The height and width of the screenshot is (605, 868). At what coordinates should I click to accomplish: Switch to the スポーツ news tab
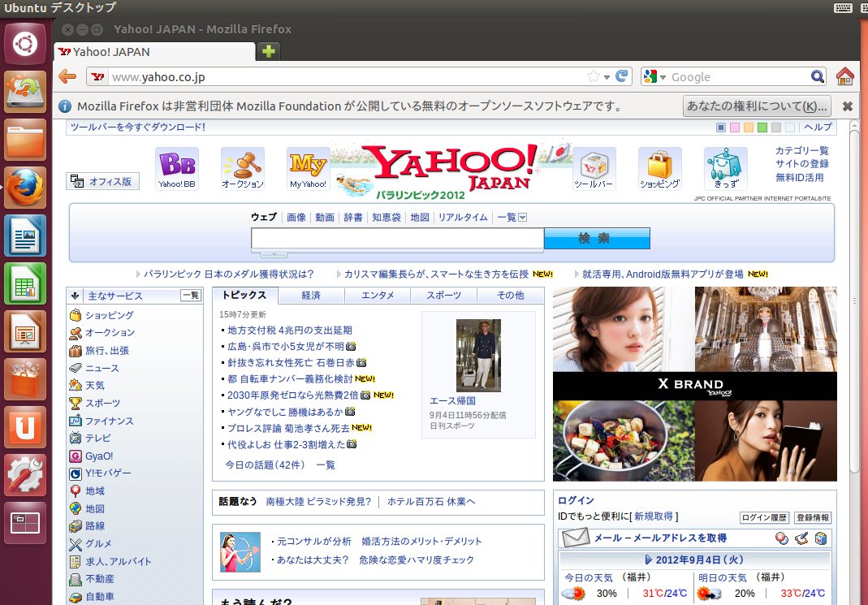pyautogui.click(x=443, y=296)
